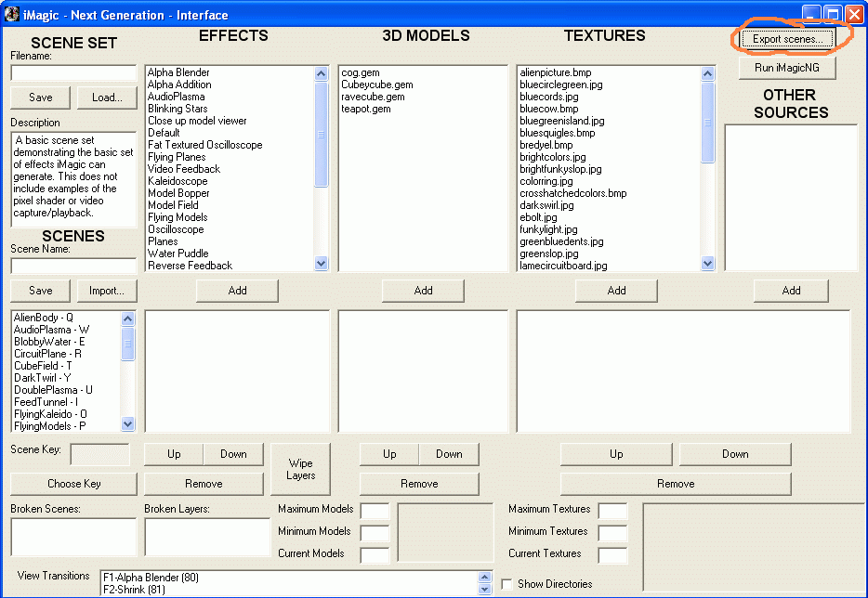Select Water Puddle effect
868x598 pixels.
pyautogui.click(x=178, y=253)
